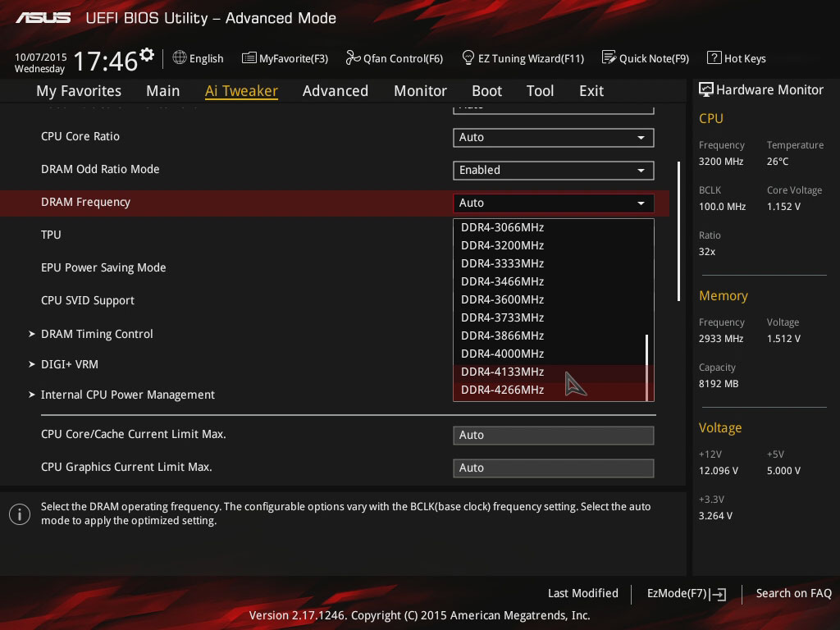Click the Hardware Monitor screen icon

[x=706, y=89]
